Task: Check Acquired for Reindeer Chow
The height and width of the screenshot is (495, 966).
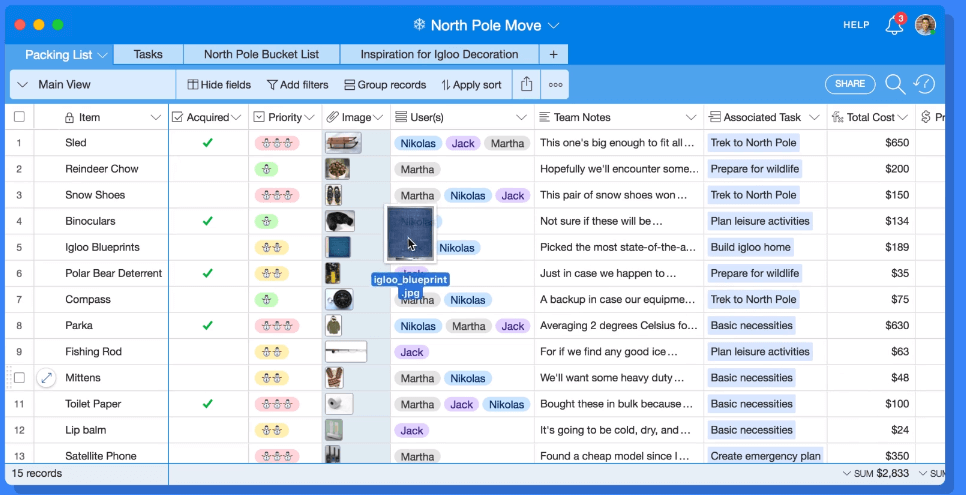Action: pos(208,169)
